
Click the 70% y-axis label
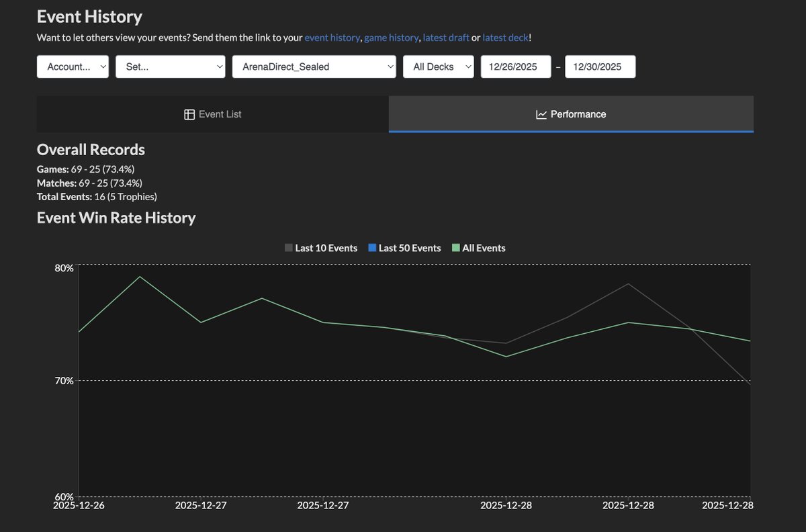coord(64,380)
